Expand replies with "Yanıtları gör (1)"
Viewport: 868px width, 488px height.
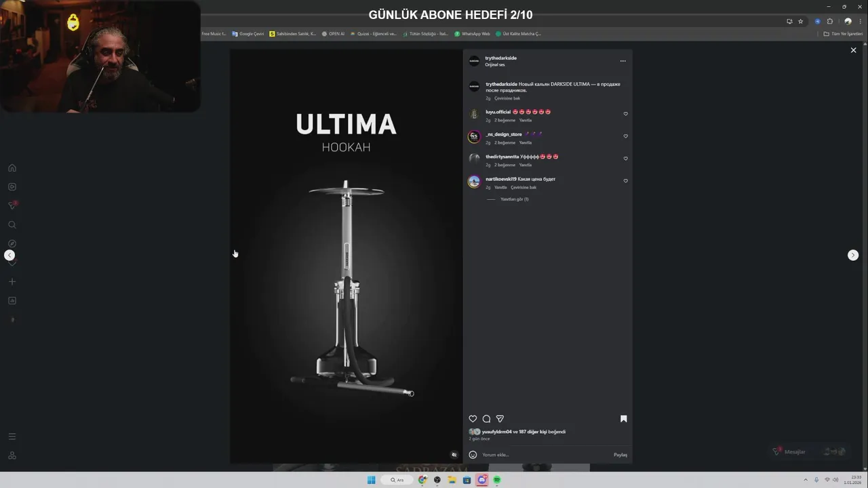(x=514, y=199)
